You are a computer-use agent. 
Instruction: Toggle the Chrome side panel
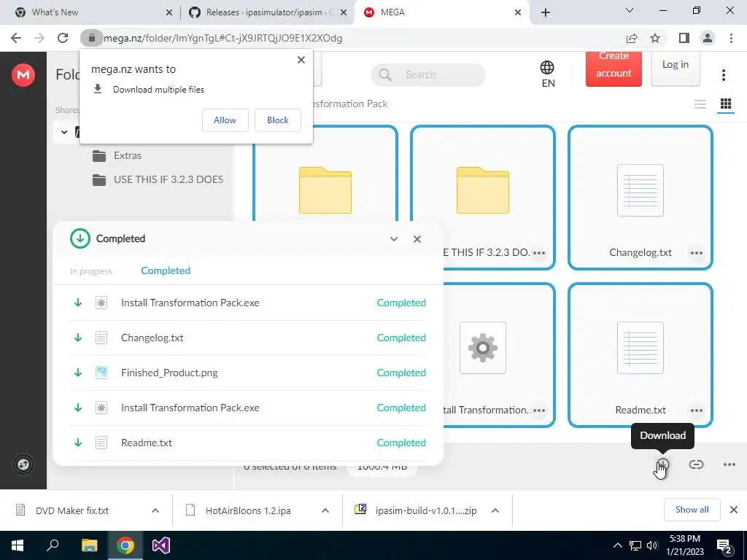coord(684,38)
